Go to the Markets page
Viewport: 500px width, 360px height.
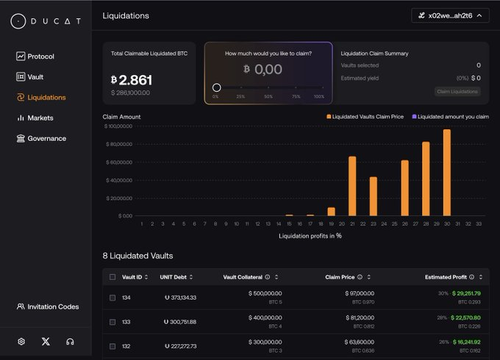click(x=35, y=118)
